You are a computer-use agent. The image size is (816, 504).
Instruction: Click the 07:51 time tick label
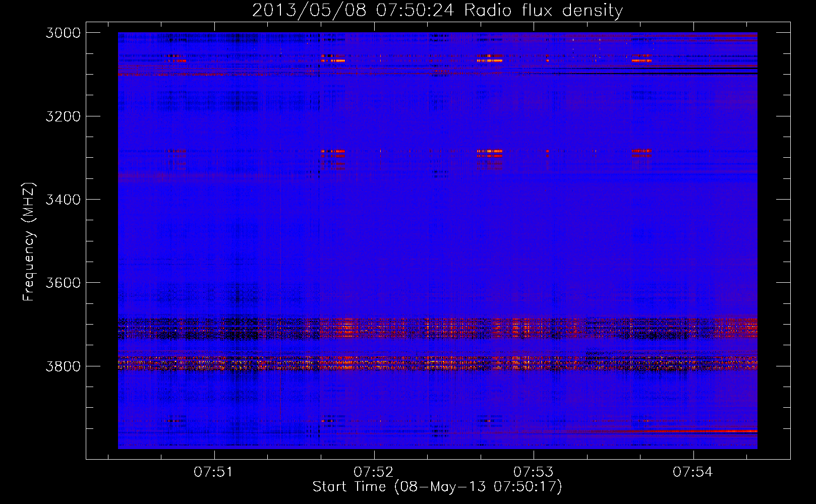(214, 472)
